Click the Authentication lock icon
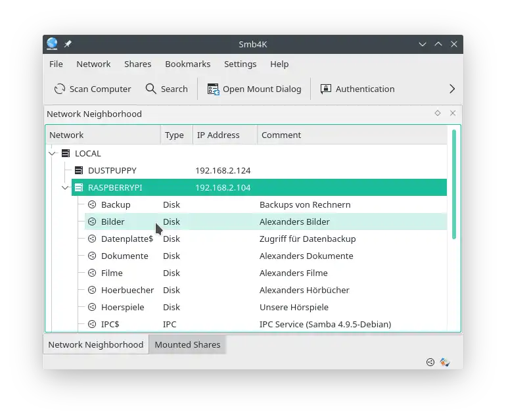Screen dimensions: 506x420 325,89
